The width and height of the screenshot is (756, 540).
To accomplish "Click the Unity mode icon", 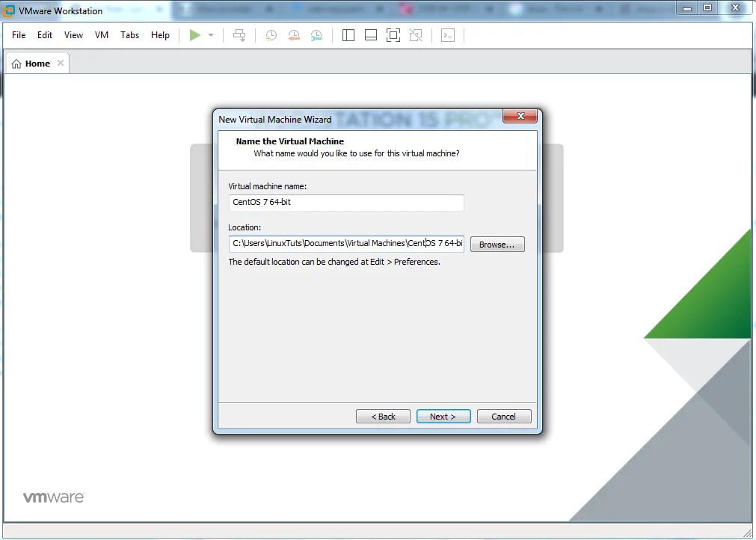I will coord(416,35).
